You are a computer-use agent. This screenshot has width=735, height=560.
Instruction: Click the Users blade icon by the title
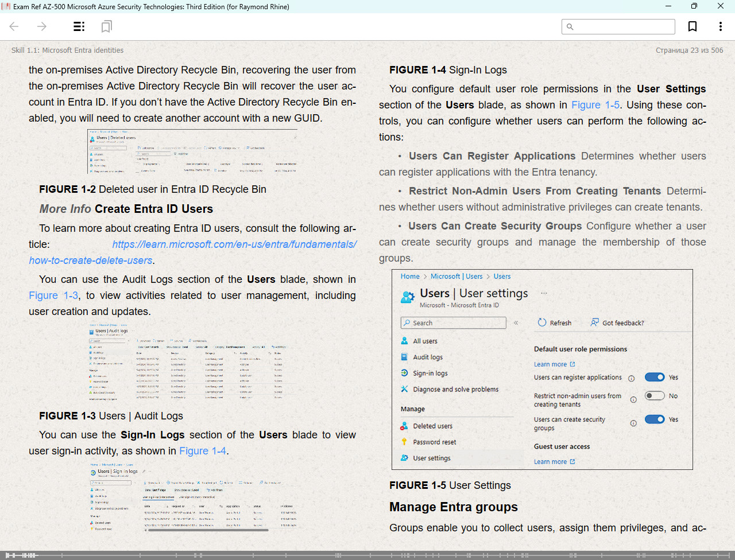pos(408,297)
